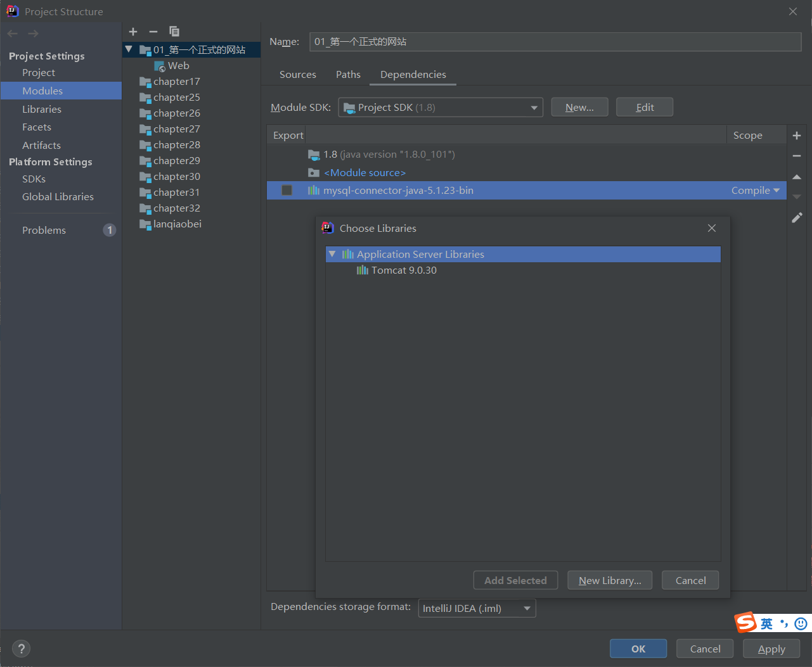This screenshot has width=812, height=667.
Task: Cancel the Choose Libraries dialog
Action: (x=690, y=580)
